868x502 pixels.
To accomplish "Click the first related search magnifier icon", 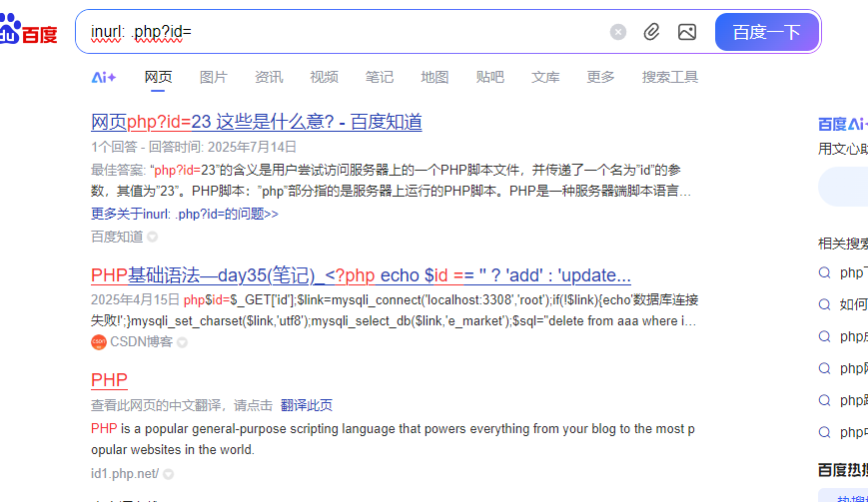I will pyautogui.click(x=824, y=272).
